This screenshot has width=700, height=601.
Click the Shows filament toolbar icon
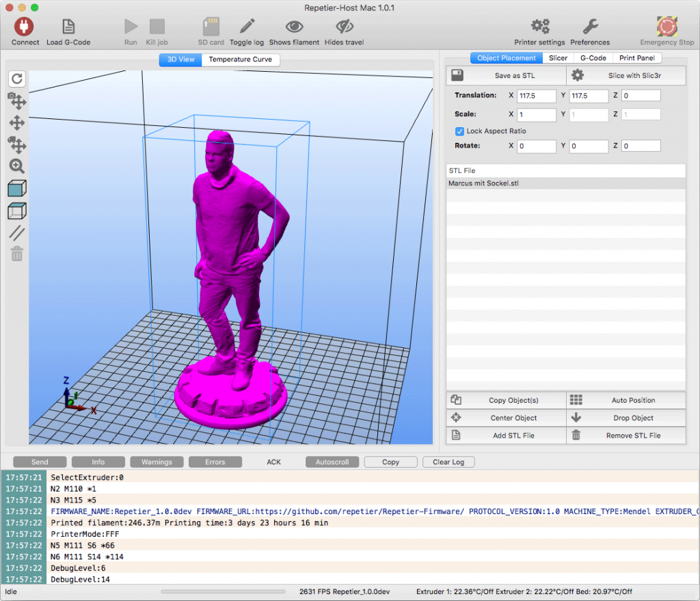point(294,27)
